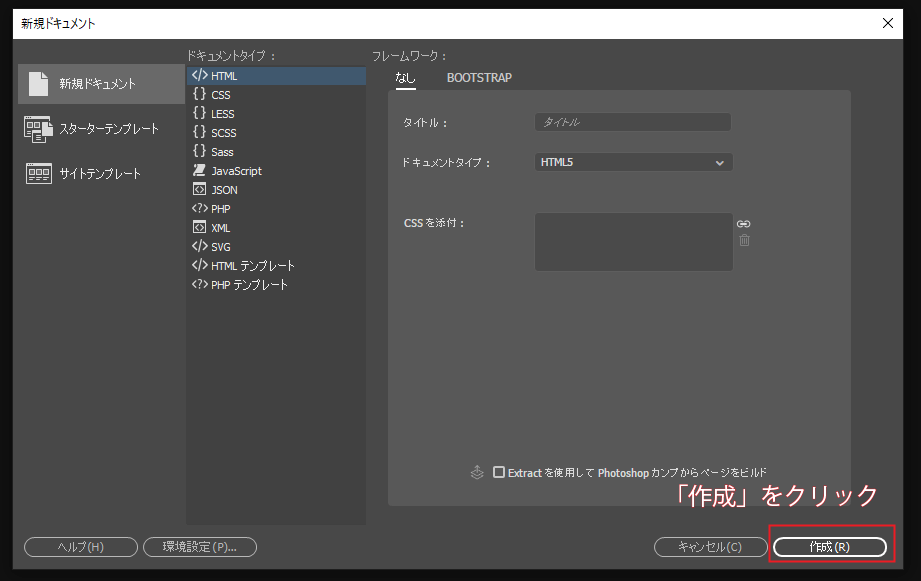Open サイトテンプレート category
This screenshot has width=921, height=581.
click(101, 173)
